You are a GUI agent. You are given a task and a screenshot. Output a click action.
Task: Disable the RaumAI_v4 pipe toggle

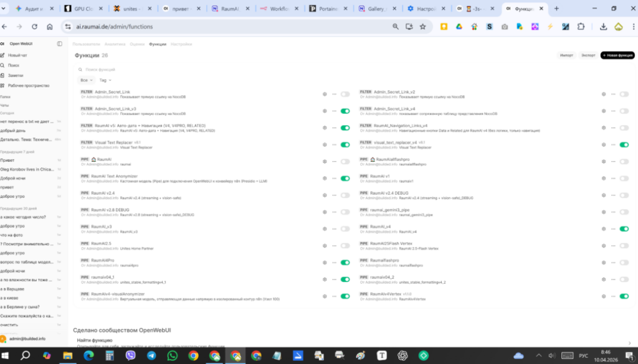coord(624,229)
